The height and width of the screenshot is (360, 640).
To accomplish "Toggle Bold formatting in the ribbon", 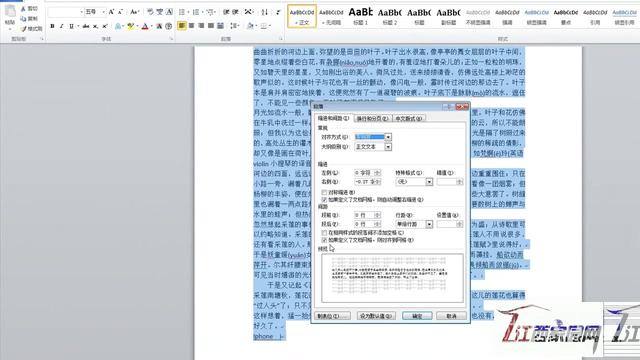I will coord(52,26).
